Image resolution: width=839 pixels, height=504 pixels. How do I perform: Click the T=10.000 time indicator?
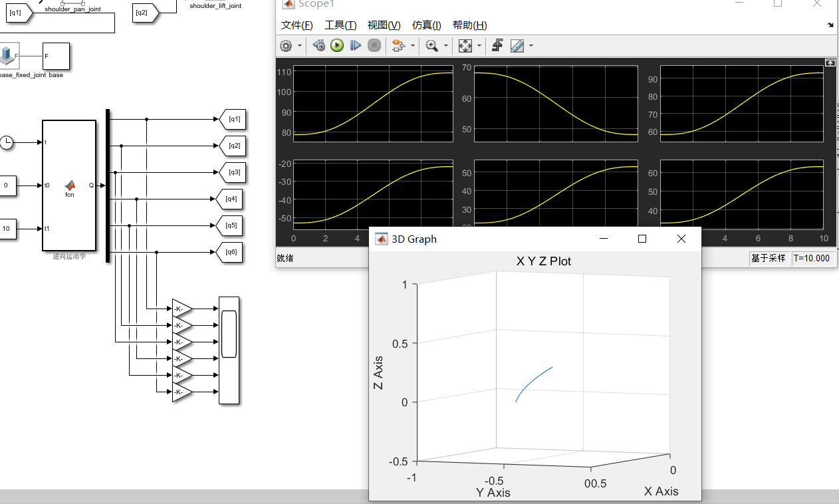(812, 258)
